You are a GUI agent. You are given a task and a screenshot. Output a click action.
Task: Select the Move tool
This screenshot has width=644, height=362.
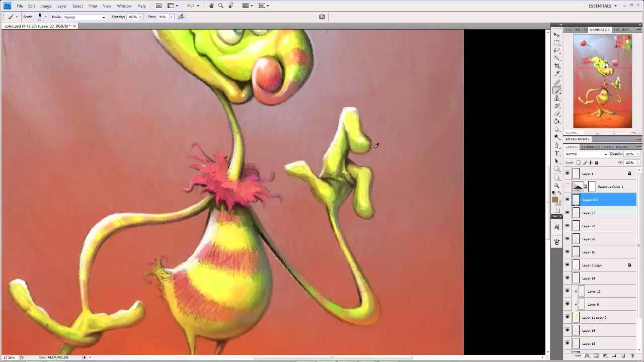557,35
